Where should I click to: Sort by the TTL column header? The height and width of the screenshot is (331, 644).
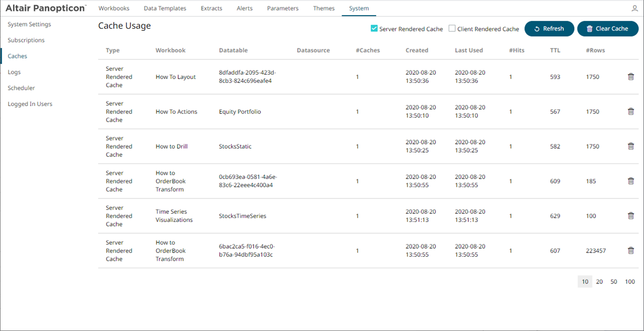pos(555,50)
